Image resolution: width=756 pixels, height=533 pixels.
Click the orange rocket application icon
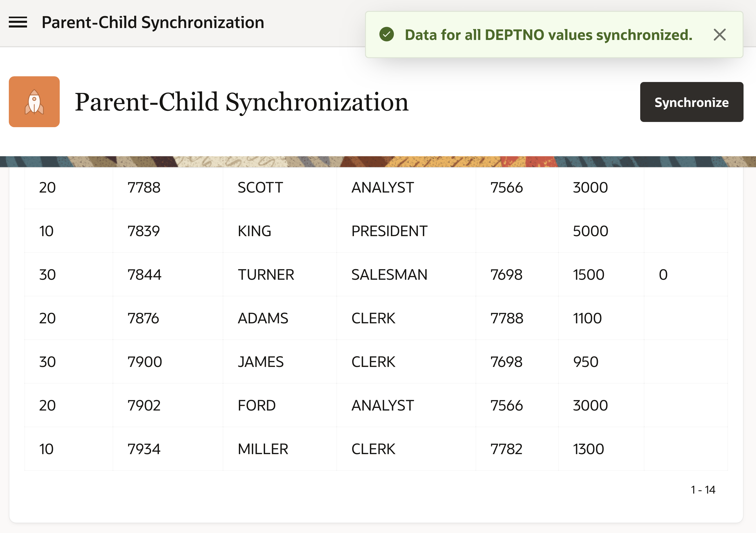[34, 102]
